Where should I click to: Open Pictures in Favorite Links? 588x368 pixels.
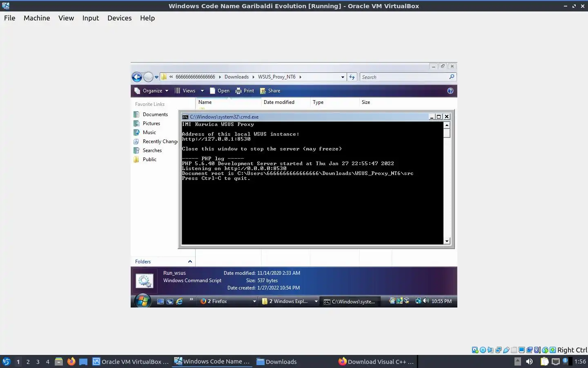[147, 123]
